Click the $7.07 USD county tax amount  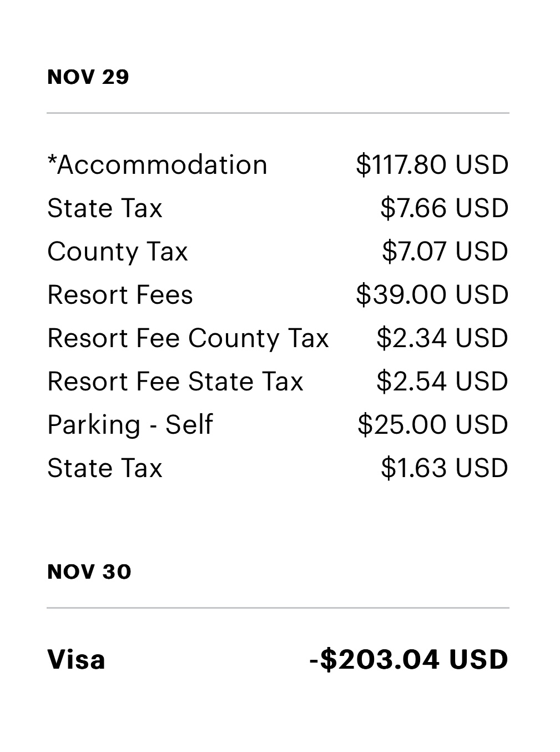point(445,252)
